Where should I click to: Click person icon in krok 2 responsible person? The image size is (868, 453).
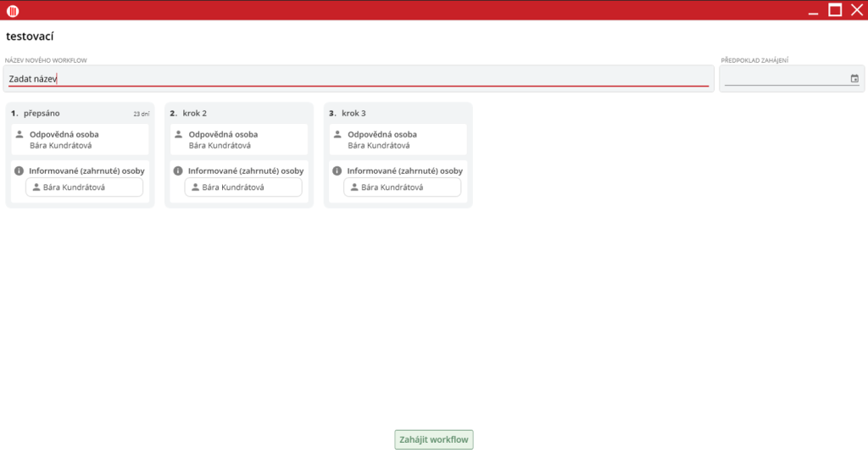pyautogui.click(x=178, y=134)
